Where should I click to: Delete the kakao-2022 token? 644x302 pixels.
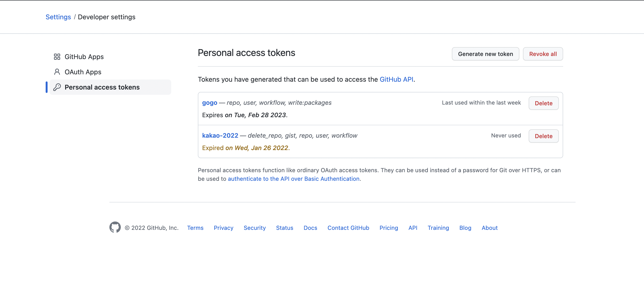click(543, 136)
